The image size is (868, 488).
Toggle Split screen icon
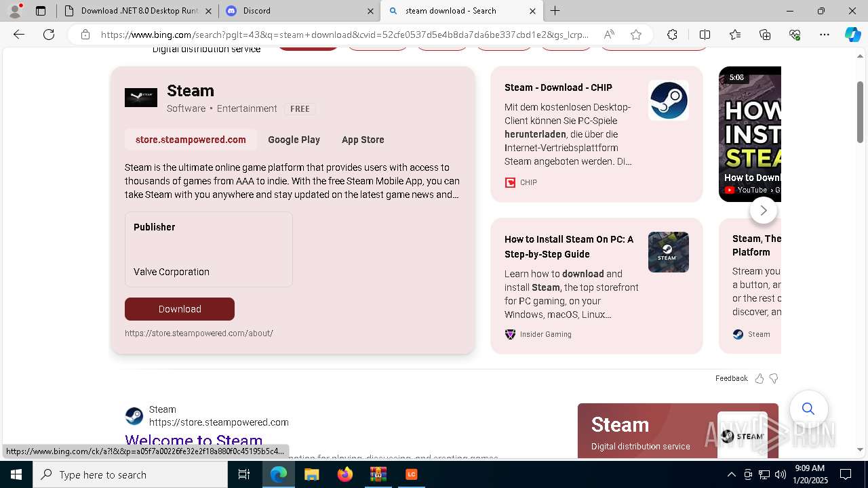[x=705, y=35]
